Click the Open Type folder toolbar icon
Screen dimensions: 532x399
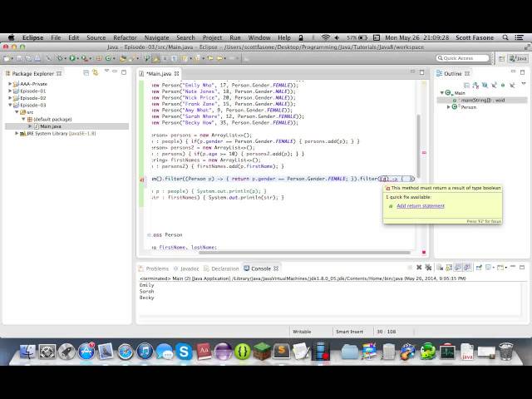pyautogui.click(x=123, y=58)
